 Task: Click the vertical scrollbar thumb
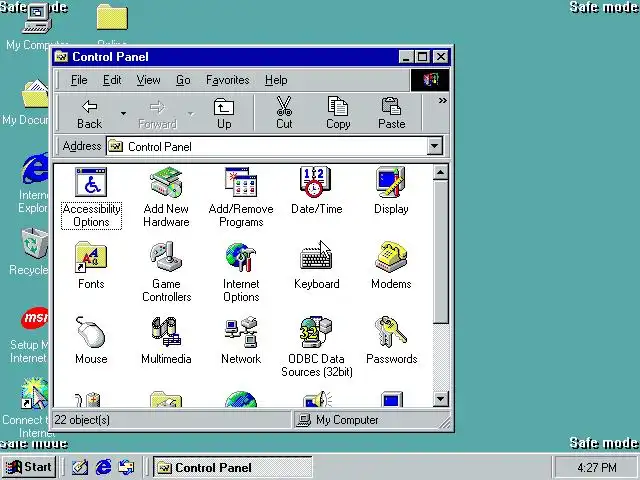tap(440, 252)
